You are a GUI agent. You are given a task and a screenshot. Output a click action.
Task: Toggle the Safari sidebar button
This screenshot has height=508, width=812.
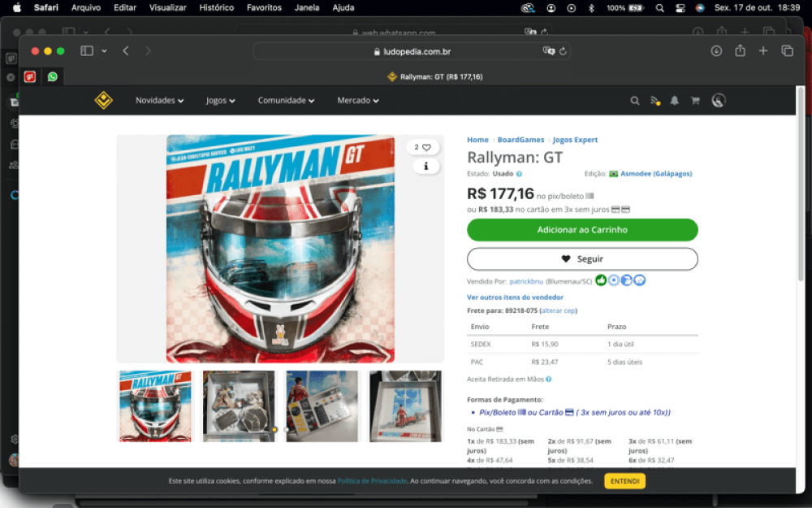click(87, 51)
